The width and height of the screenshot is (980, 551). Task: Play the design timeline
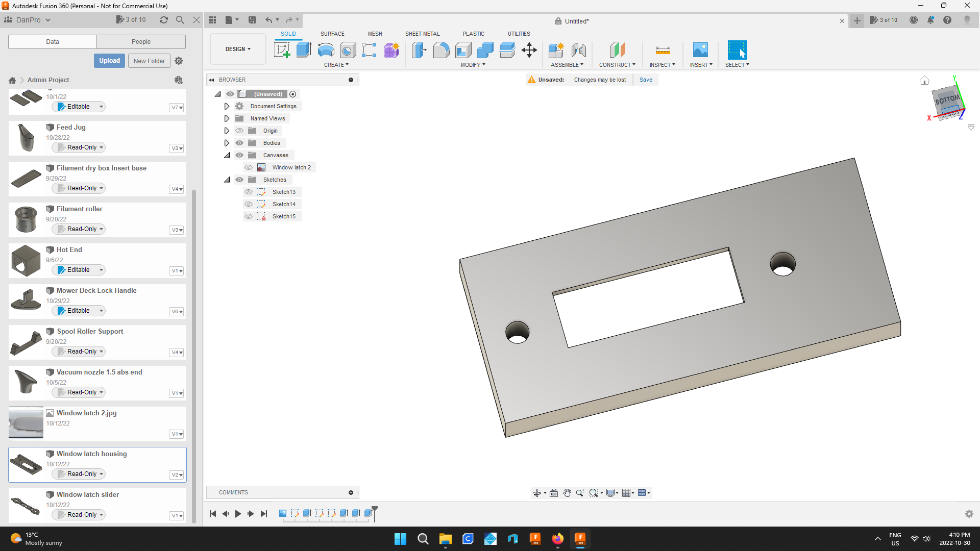coord(238,514)
